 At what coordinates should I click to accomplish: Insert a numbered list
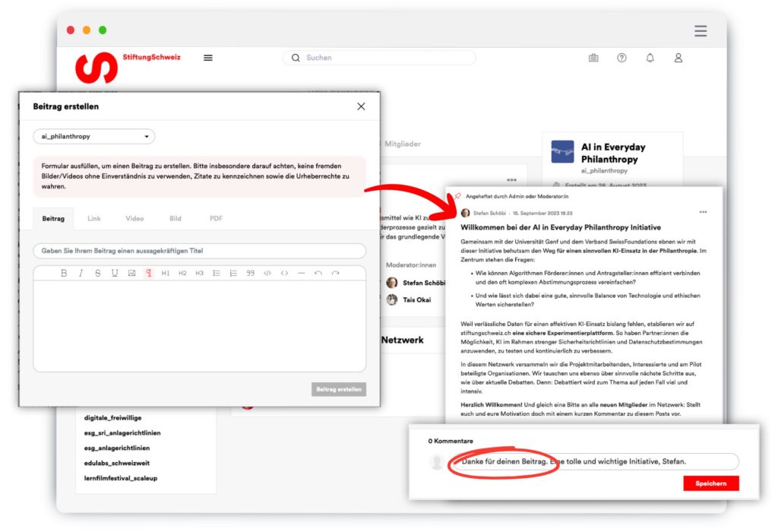coord(233,273)
